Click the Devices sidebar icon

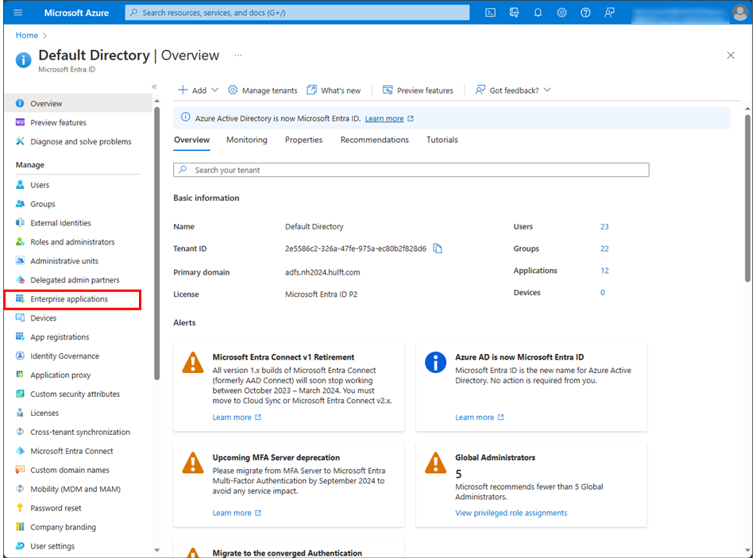20,317
